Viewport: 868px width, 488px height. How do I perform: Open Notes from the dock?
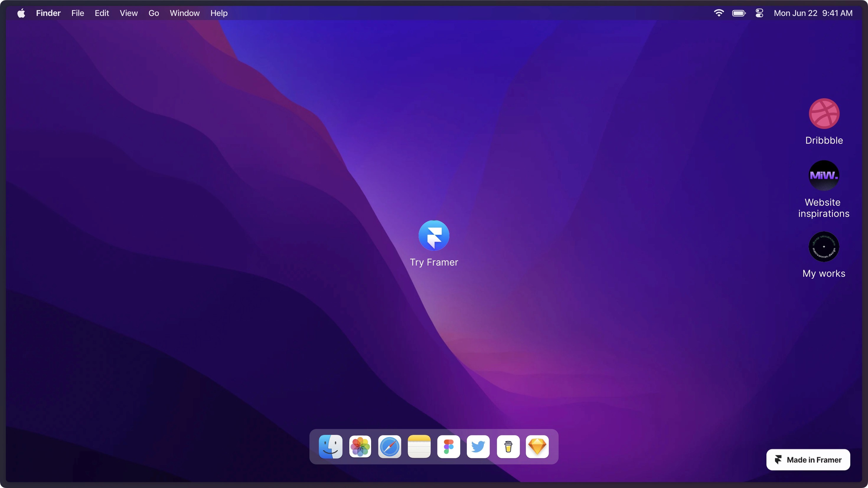tap(419, 447)
